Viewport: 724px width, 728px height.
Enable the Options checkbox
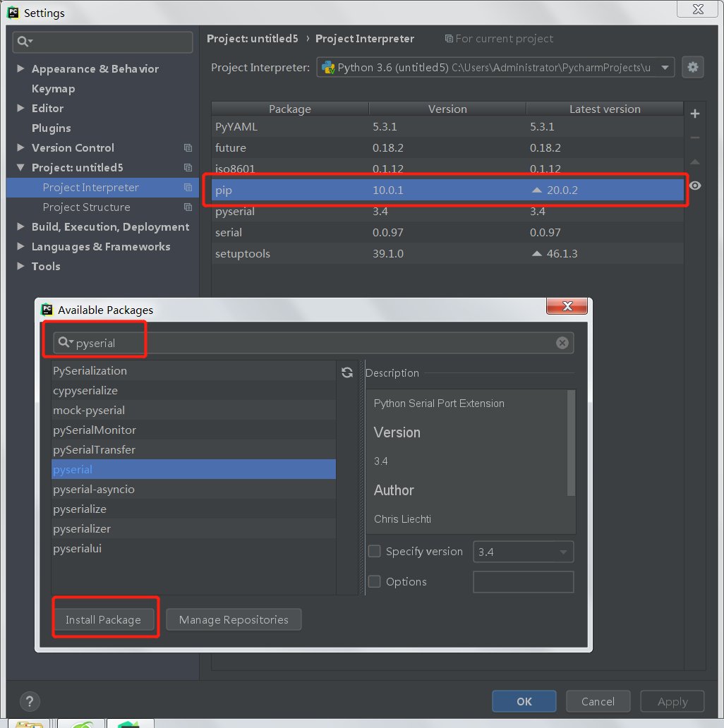[x=374, y=581]
